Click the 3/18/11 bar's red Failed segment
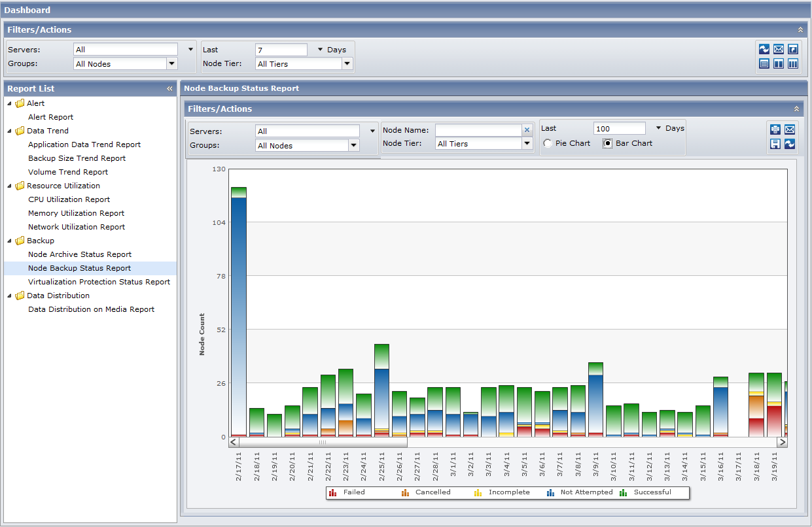Image resolution: width=812 pixels, height=527 pixels. (x=756, y=428)
